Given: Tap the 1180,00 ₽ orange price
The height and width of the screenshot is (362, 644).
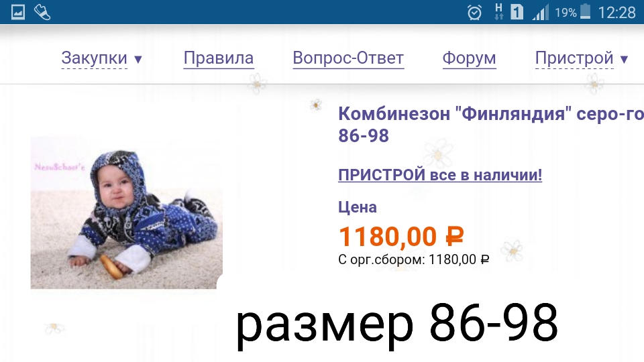Looking at the screenshot, I should pos(401,237).
